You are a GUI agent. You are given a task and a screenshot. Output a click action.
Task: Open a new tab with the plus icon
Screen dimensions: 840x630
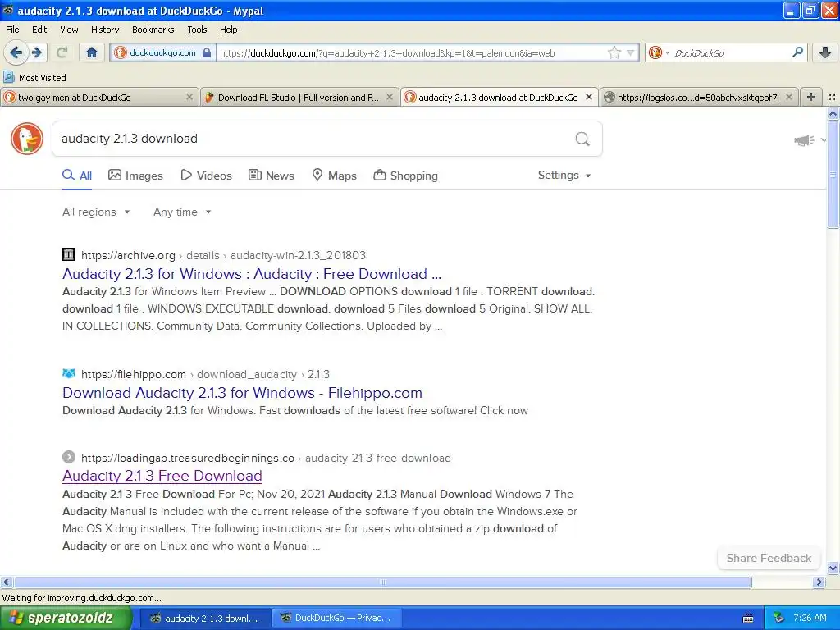[x=811, y=97]
